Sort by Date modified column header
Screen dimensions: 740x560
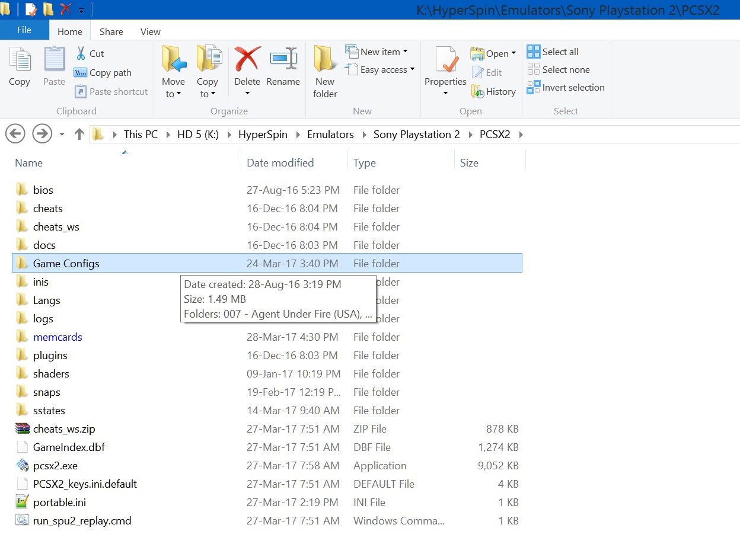tap(280, 163)
